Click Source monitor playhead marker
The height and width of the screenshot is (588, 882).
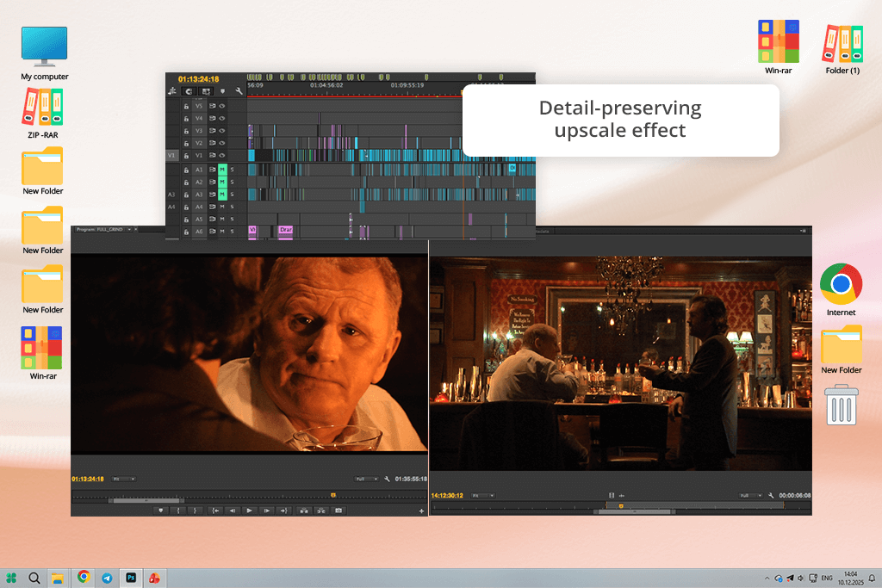[621, 506]
